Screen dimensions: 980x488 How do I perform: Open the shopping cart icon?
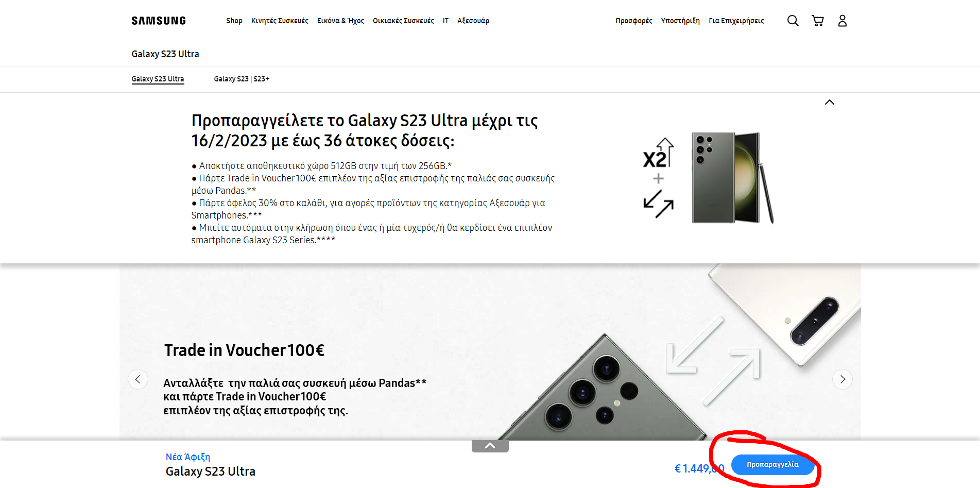pyautogui.click(x=818, y=21)
